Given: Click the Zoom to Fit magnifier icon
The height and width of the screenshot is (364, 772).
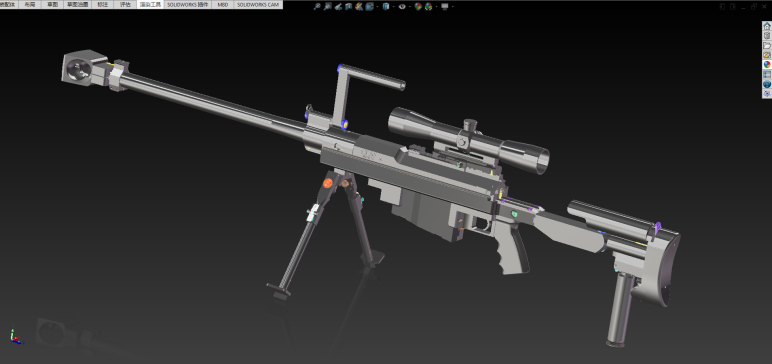Looking at the screenshot, I should 317,6.
